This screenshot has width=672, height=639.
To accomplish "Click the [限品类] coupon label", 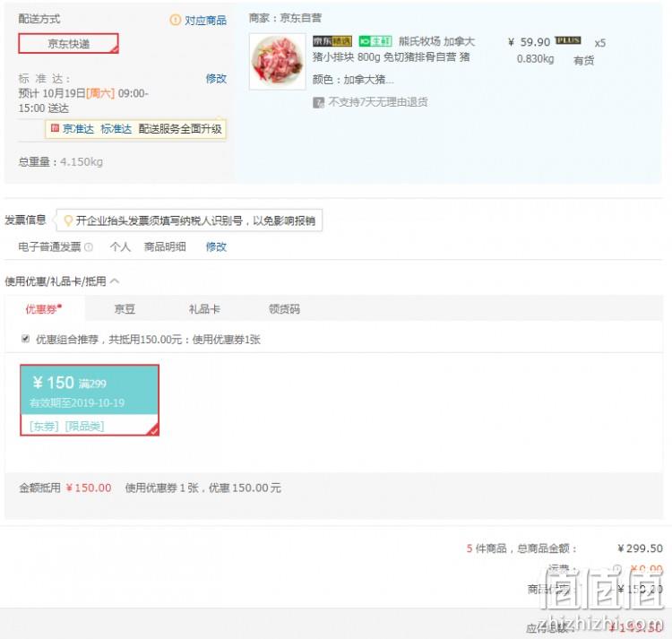I will pos(84,426).
